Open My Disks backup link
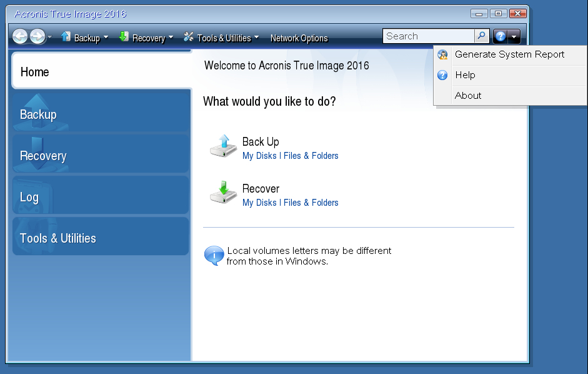Image resolution: width=588 pixels, height=374 pixels. pos(259,156)
